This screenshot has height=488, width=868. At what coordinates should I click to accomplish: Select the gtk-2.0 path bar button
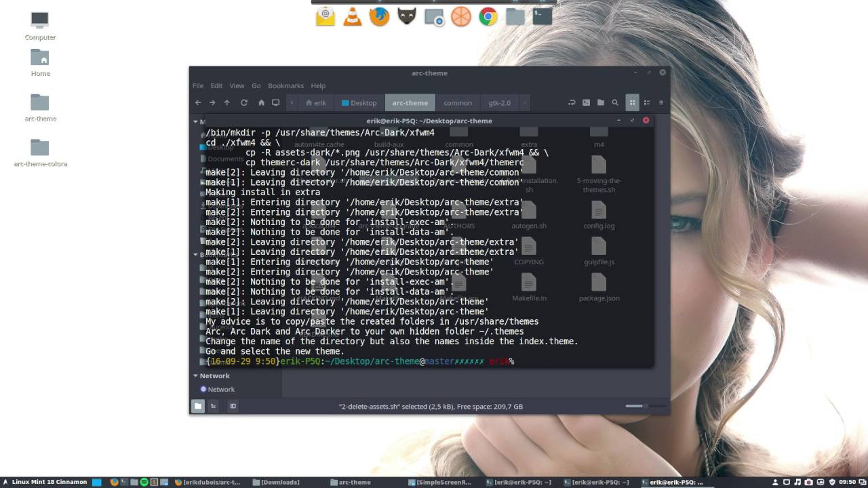(x=500, y=103)
